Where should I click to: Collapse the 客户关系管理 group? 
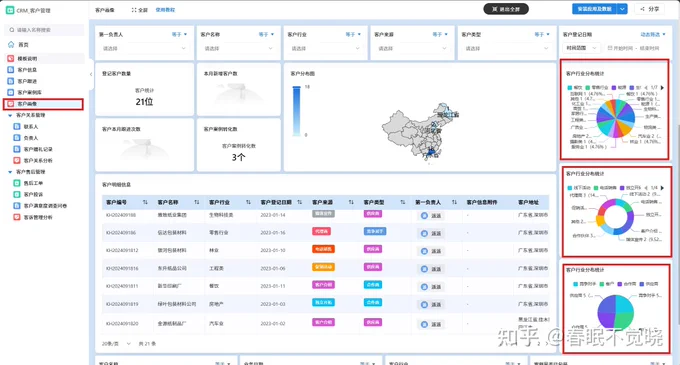click(x=10, y=115)
